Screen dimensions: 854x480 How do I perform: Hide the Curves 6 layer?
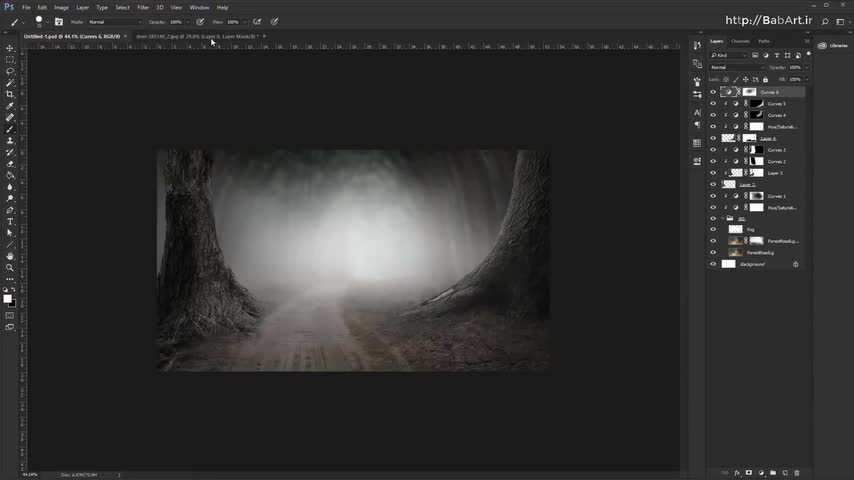(713, 92)
